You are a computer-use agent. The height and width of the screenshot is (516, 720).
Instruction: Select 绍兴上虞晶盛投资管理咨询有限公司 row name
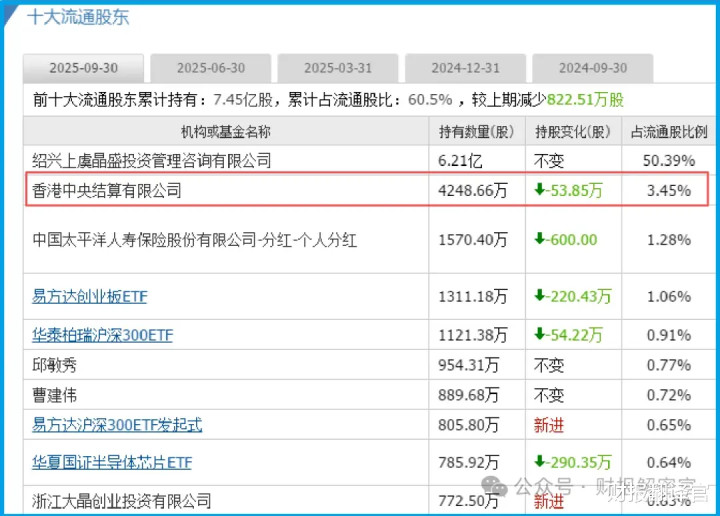point(152,161)
